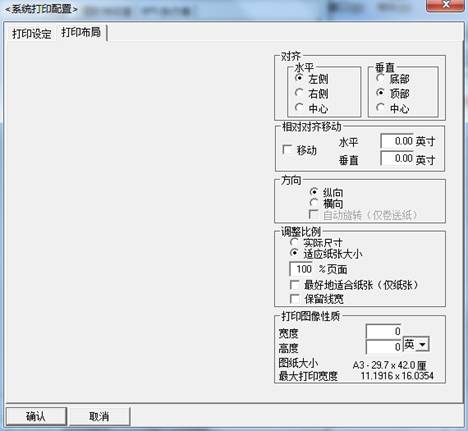Click the 100 %页面 percentage field
Screen dimensions: 468x431
point(302,269)
